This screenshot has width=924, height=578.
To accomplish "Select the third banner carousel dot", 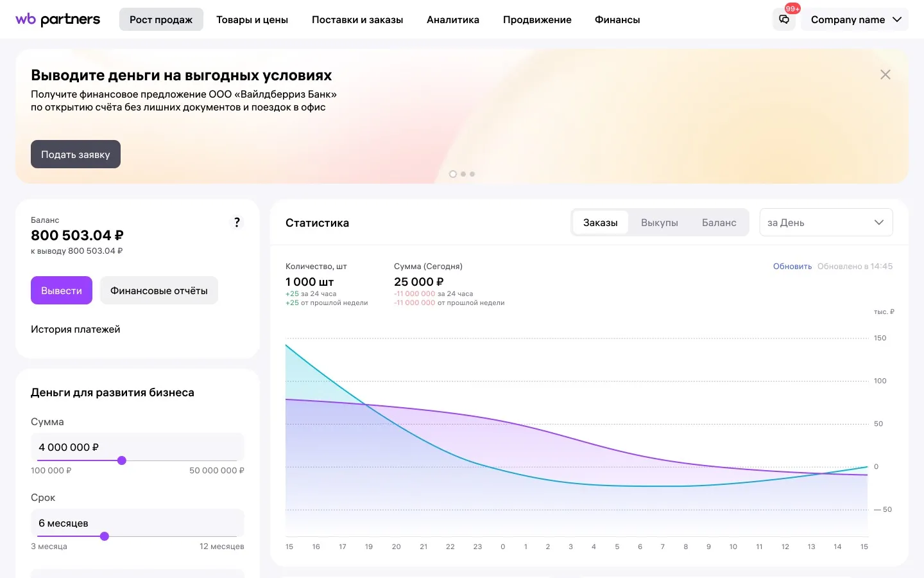I will [472, 174].
